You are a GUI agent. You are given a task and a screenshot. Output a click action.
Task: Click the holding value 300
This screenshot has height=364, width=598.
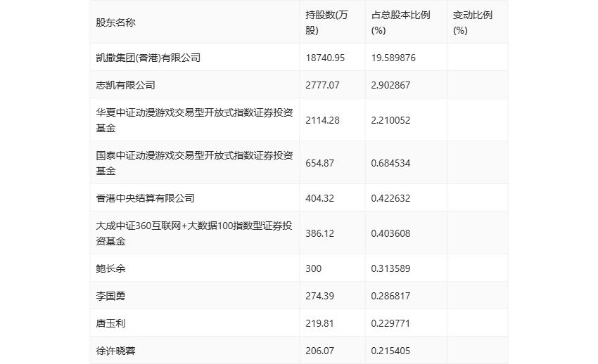314,268
